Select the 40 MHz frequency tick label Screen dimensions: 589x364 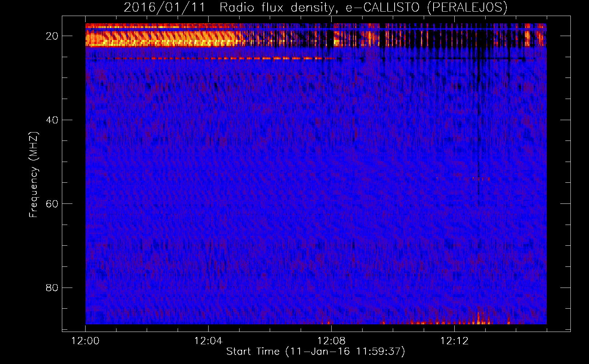point(52,120)
